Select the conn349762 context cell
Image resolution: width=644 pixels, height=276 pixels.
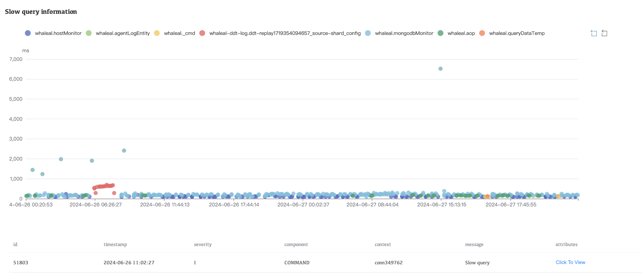(x=388, y=262)
